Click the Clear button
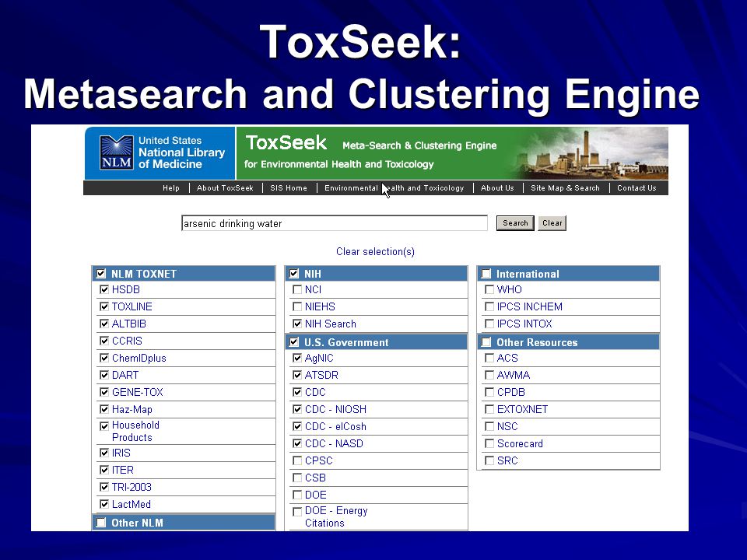747x560 pixels. tap(552, 223)
